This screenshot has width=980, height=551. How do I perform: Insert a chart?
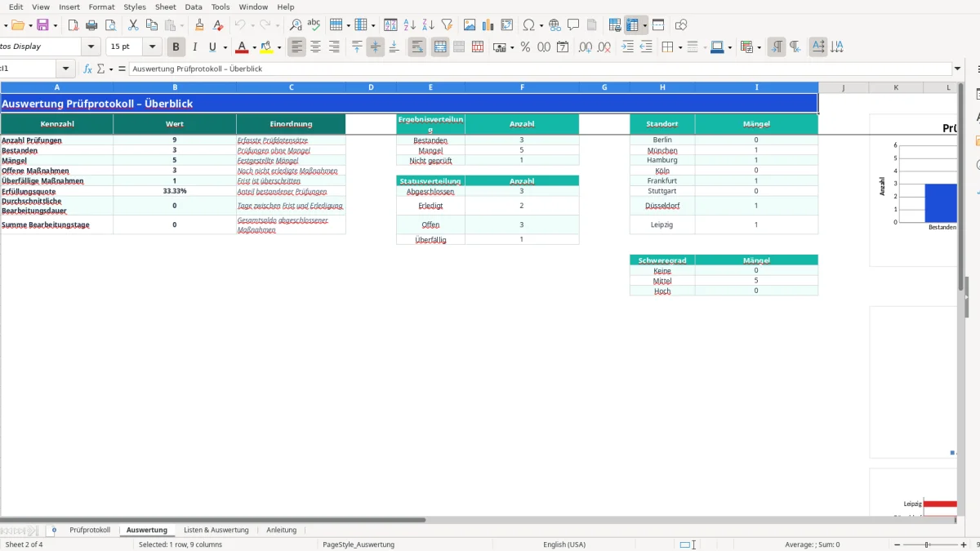point(488,25)
